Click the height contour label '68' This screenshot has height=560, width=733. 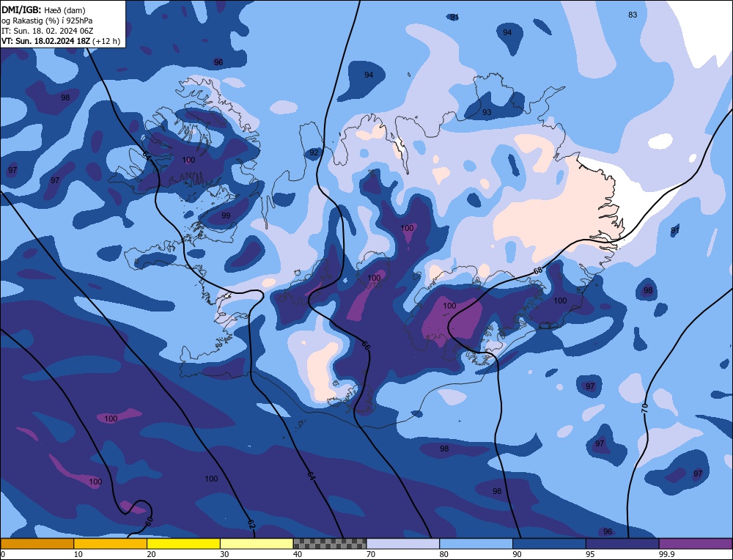537,270
